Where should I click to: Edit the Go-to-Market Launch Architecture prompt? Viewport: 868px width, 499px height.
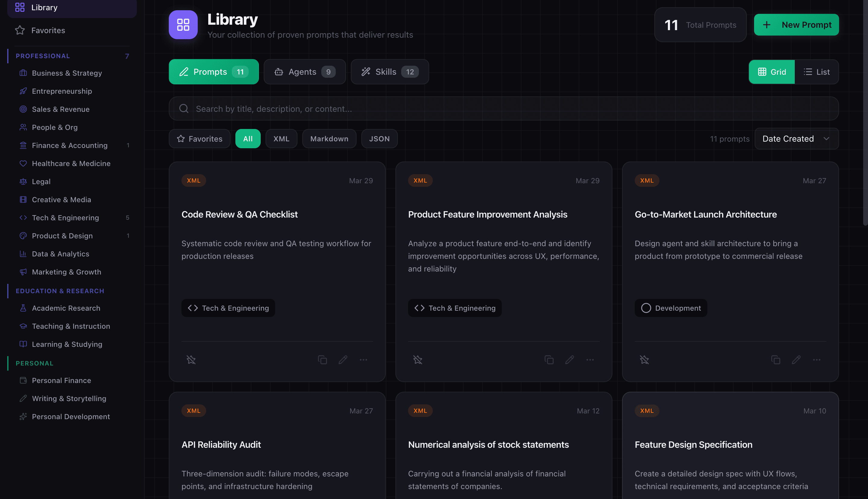(796, 359)
